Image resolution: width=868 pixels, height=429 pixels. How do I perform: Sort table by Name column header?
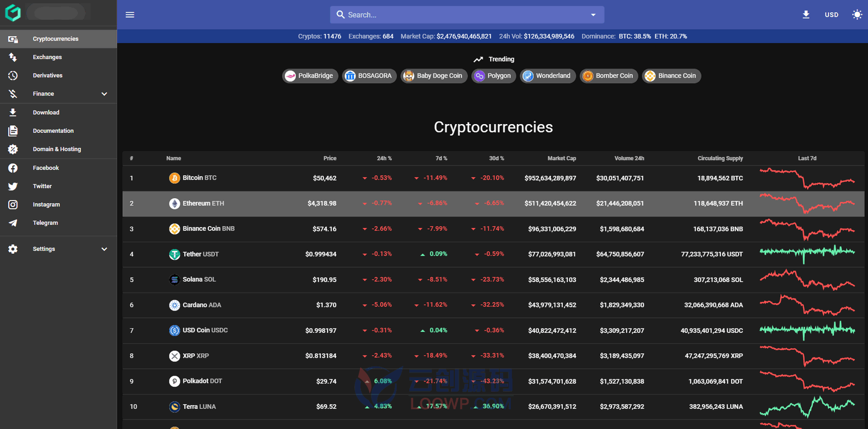[x=173, y=158]
